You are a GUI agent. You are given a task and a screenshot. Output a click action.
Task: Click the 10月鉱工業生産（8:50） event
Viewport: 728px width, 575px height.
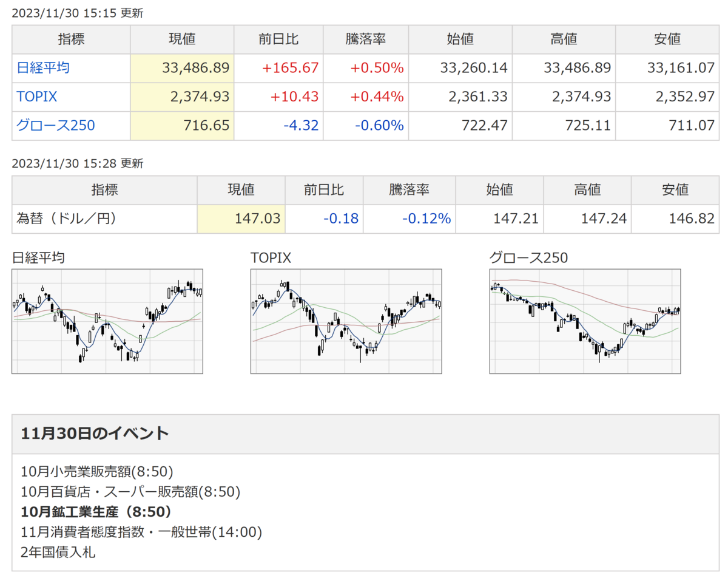click(96, 512)
